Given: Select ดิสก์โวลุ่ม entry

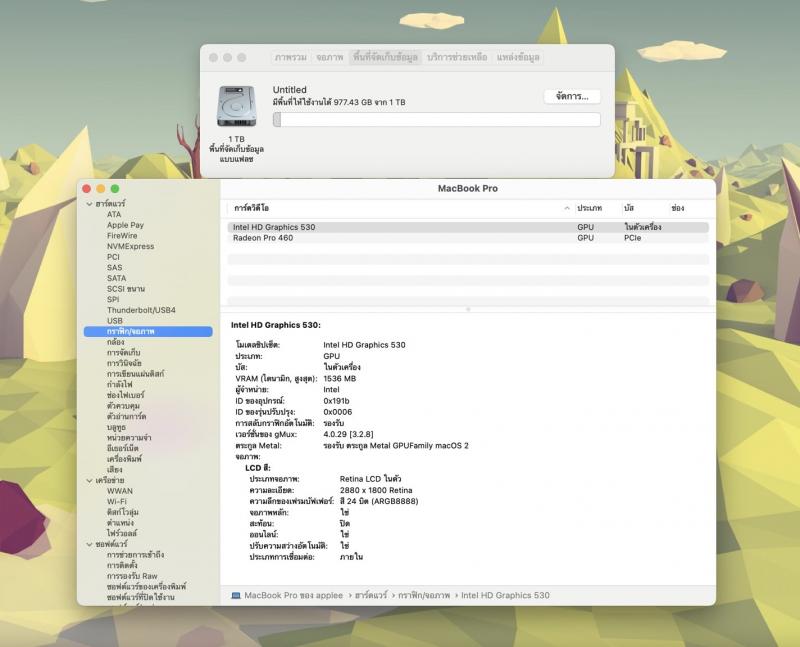Looking at the screenshot, I should click(x=123, y=512).
